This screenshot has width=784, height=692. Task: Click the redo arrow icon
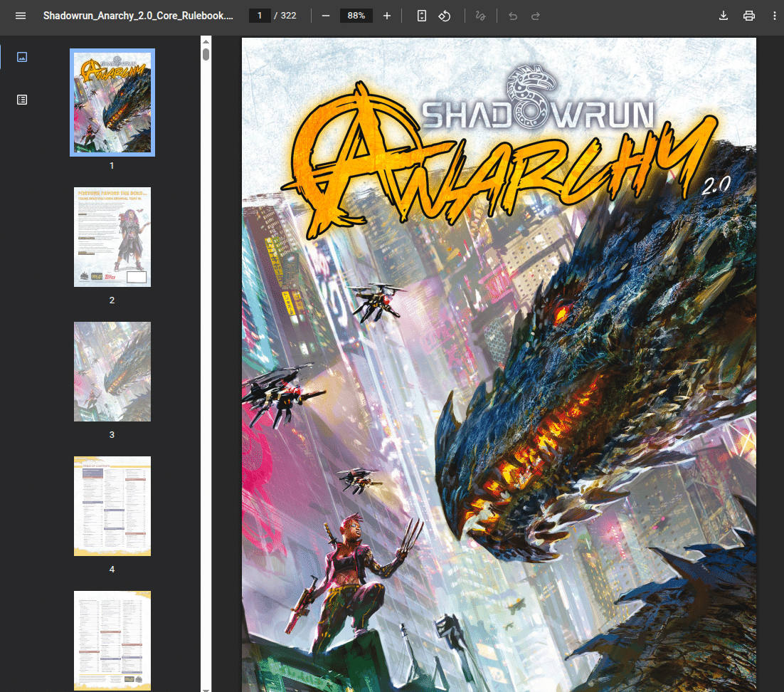point(536,16)
